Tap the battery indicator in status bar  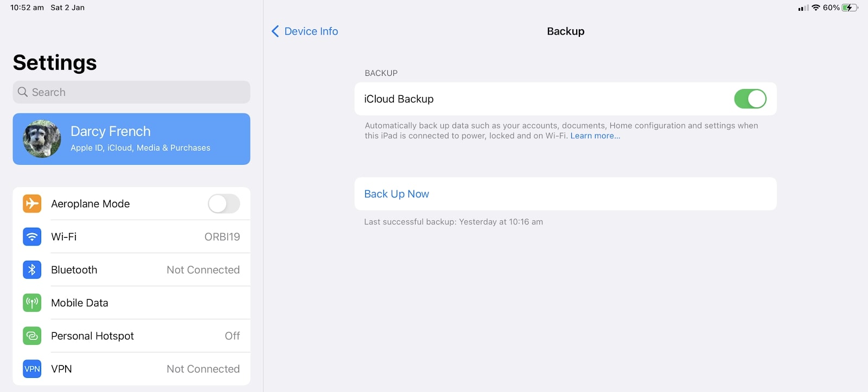point(850,8)
